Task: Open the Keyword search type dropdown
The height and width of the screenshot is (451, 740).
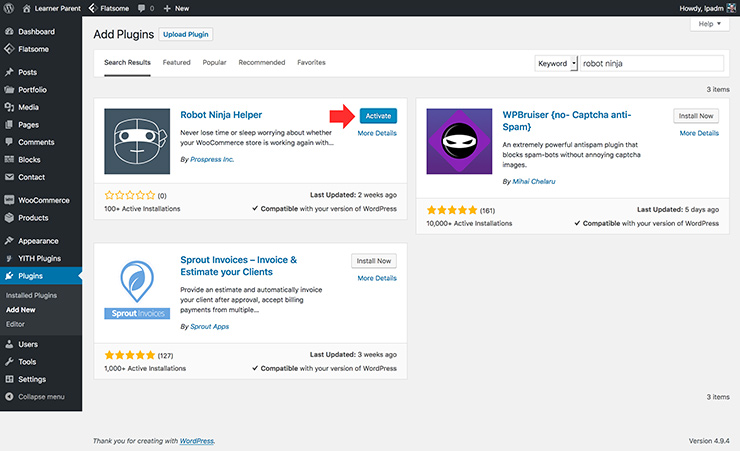Action: [556, 63]
